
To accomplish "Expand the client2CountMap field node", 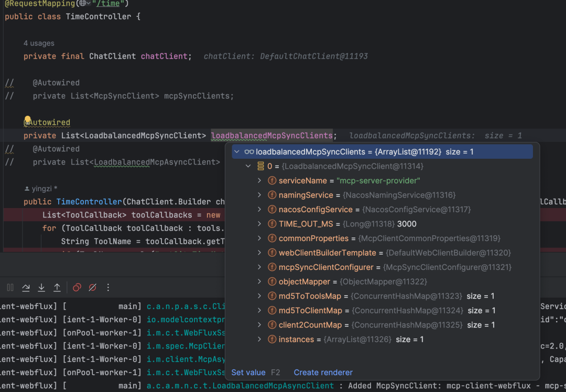I will tap(259, 325).
